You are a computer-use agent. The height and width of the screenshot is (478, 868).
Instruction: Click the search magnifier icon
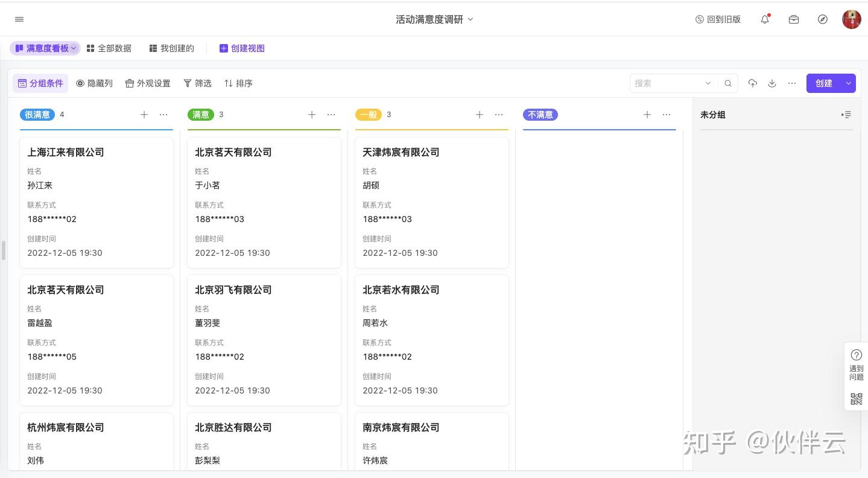pos(728,83)
